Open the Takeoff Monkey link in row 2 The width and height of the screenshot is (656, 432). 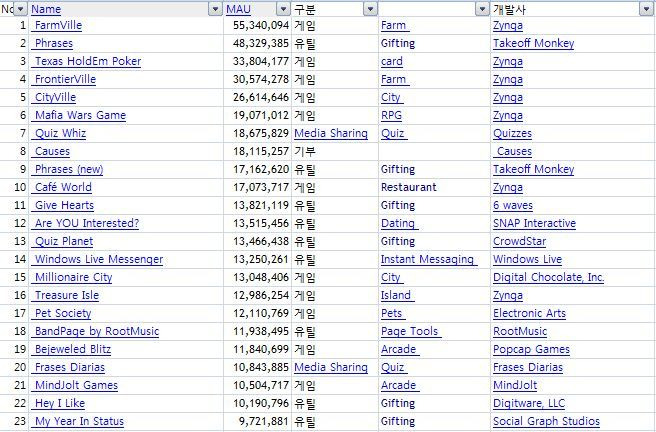point(533,43)
